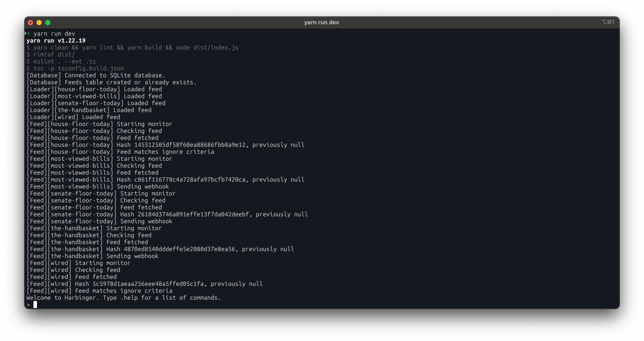Screen dimensions: 644x341
Task: Click '[Loader][wired] Loaded feed' line
Action: pyautogui.click(x=73, y=117)
